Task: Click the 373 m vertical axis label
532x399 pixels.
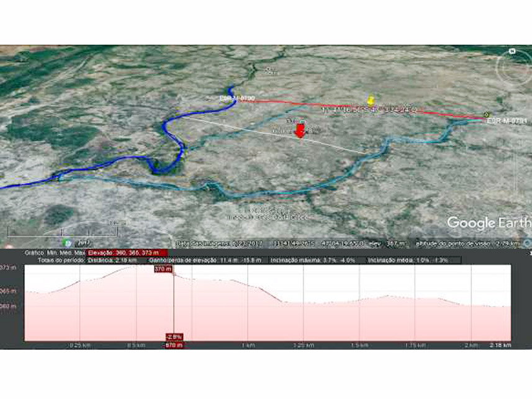Action: click(x=8, y=267)
